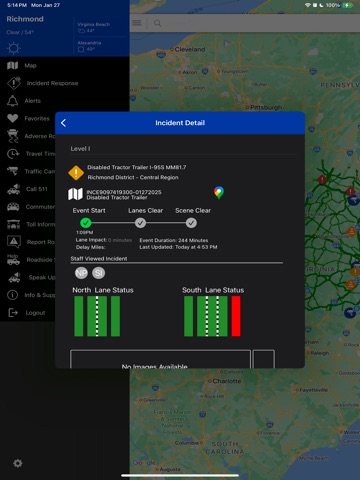Image resolution: width=360 pixels, height=480 pixels.
Task: Click the Virginia Beach weather entry
Action: [94, 27]
